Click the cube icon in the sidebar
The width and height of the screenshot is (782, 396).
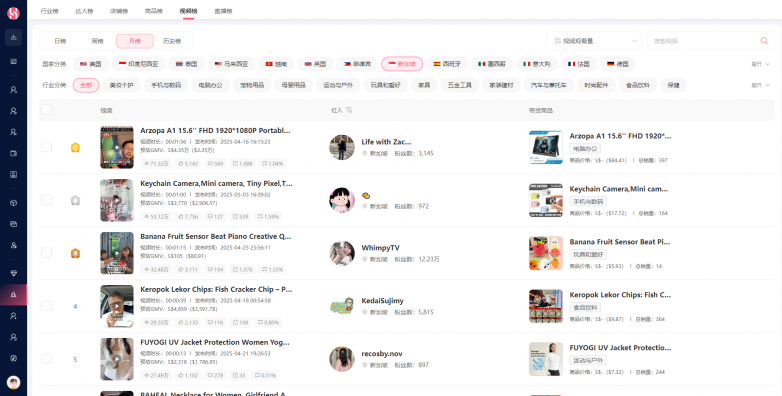click(x=13, y=203)
